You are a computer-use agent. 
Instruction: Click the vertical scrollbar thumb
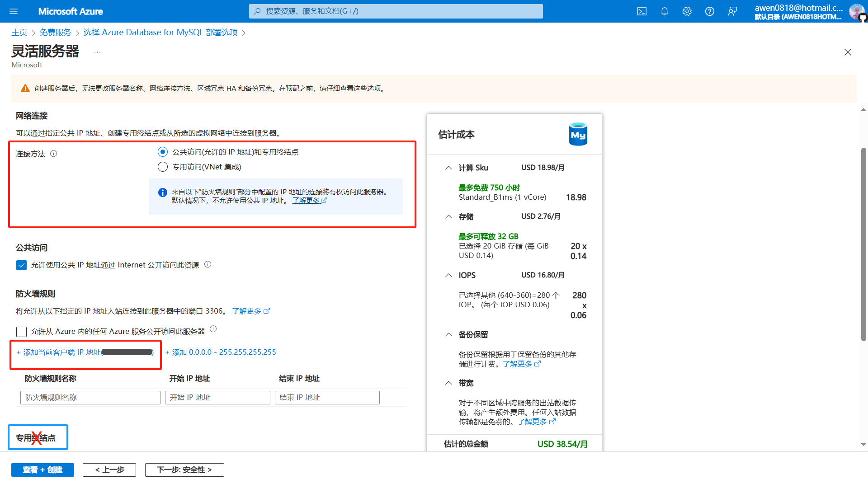(x=863, y=244)
